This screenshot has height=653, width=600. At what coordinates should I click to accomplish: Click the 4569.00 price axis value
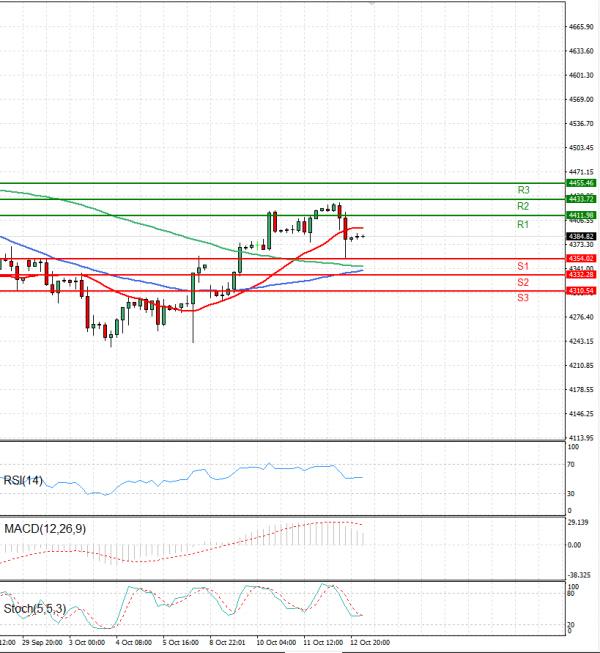tap(581, 100)
